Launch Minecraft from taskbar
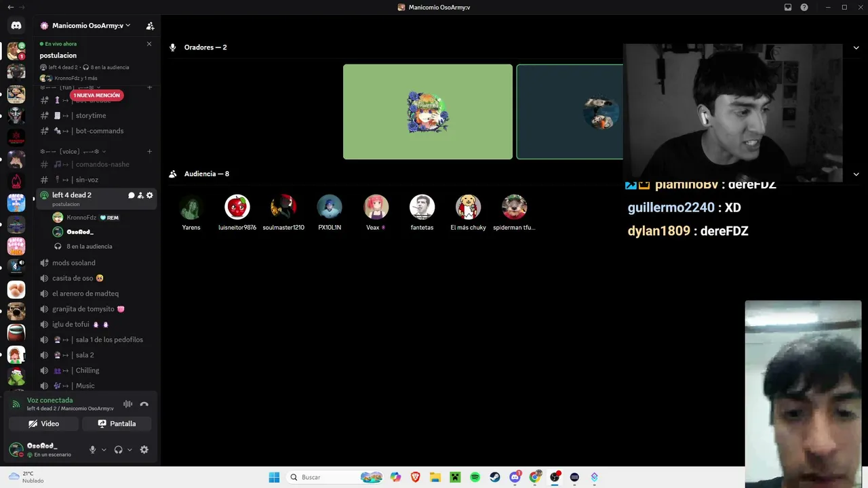The width and height of the screenshot is (868, 488). coord(455,477)
